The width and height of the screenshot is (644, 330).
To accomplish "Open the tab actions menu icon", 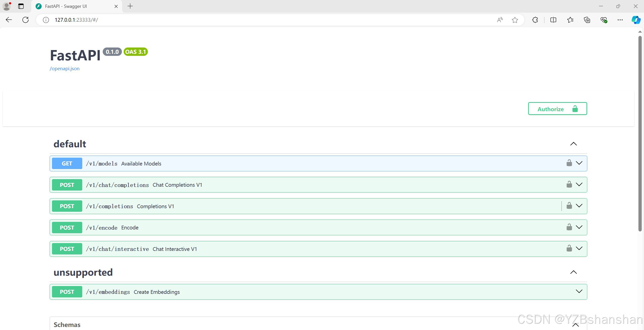I will point(21,6).
